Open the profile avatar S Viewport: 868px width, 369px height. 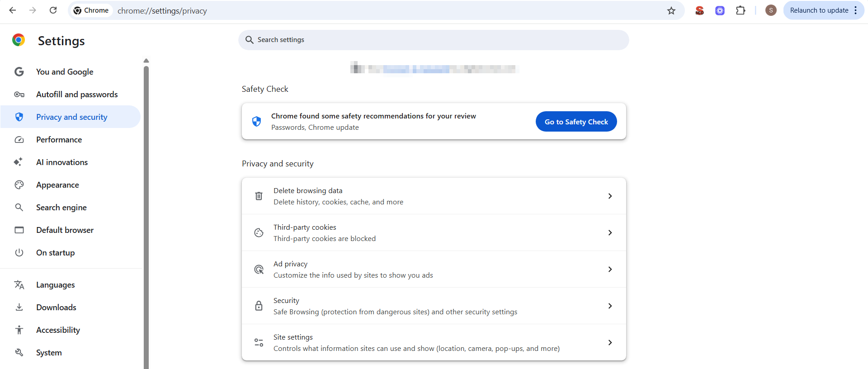click(x=771, y=10)
